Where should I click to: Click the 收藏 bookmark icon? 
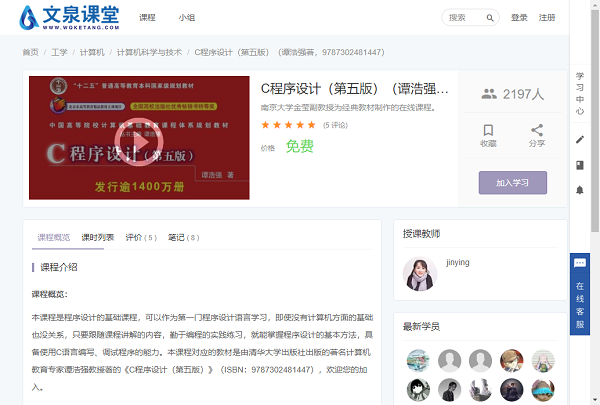click(488, 130)
